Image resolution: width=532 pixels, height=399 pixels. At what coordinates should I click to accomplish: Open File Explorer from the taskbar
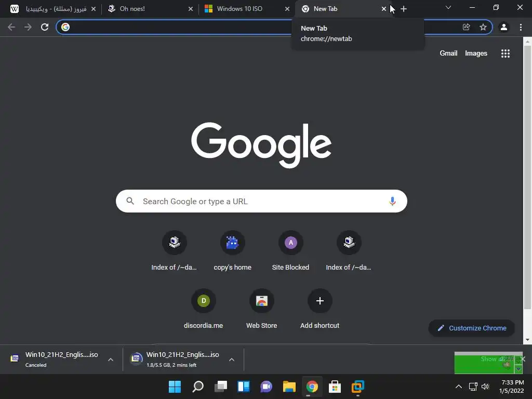[289, 387]
